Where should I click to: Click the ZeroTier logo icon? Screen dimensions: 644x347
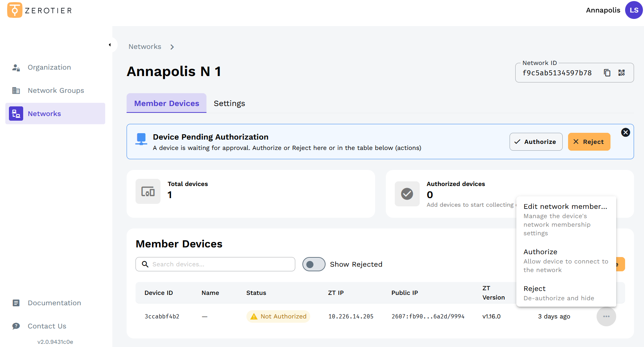(15, 10)
